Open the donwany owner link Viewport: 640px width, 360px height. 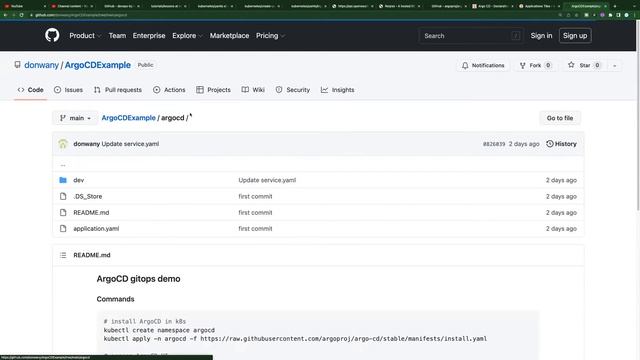coord(41,65)
